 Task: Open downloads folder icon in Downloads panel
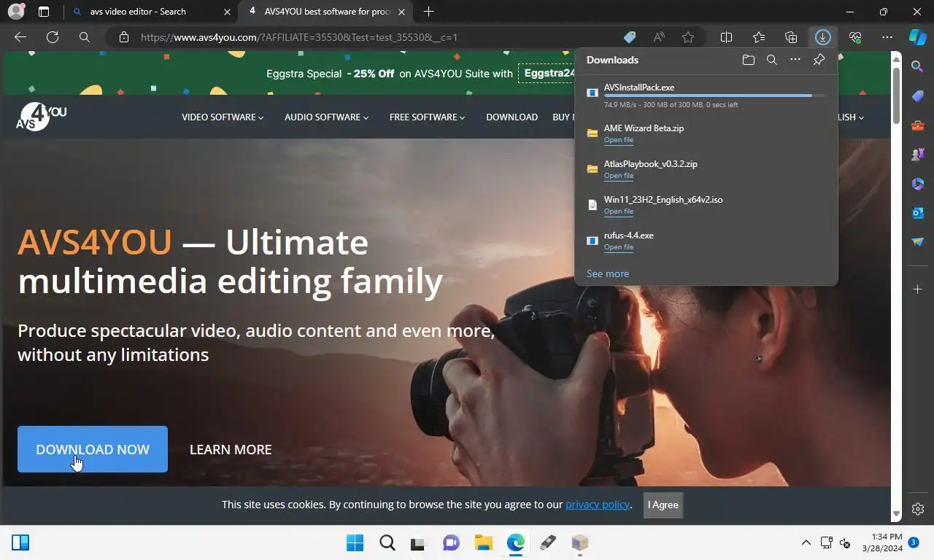click(x=749, y=60)
